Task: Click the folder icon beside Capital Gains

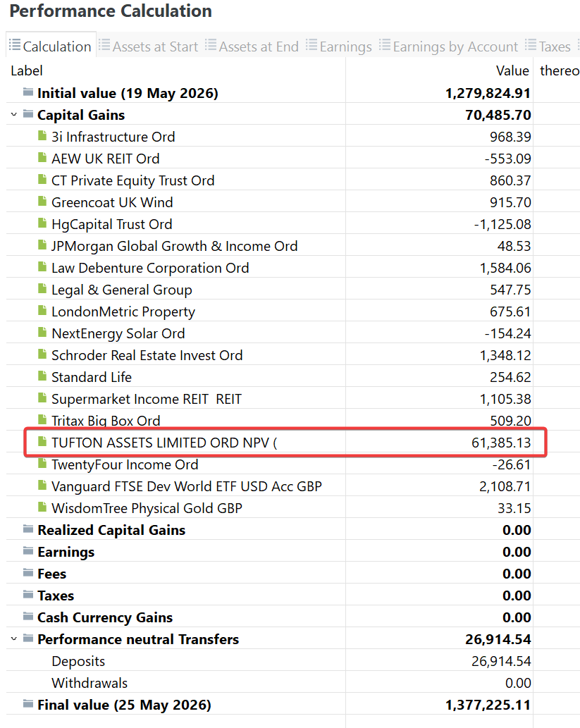Action: click(28, 113)
